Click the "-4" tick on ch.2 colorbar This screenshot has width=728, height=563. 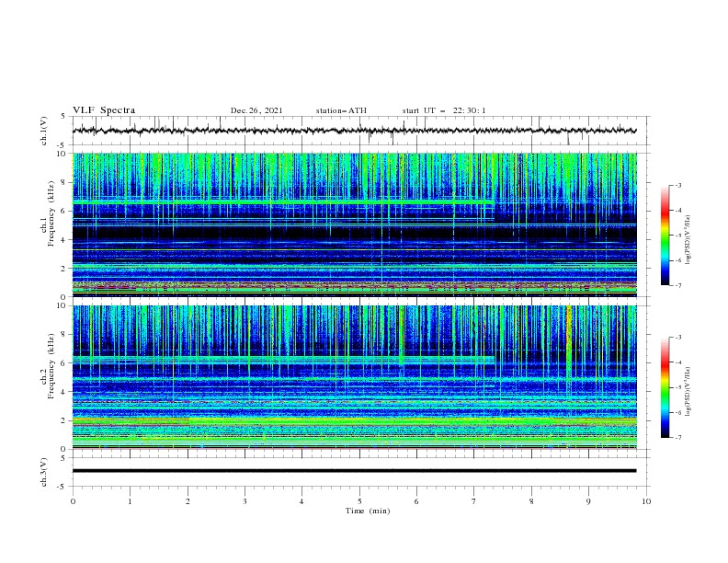[x=677, y=362]
